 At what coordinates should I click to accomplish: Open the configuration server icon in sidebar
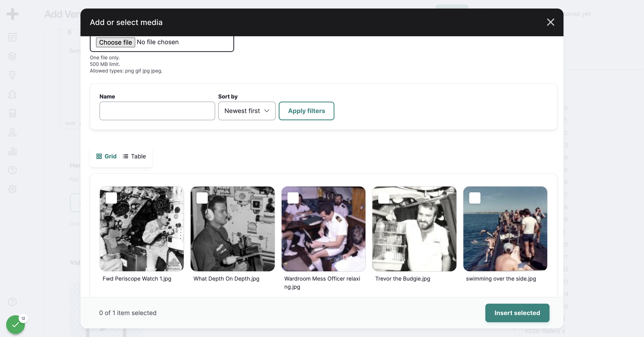12,113
